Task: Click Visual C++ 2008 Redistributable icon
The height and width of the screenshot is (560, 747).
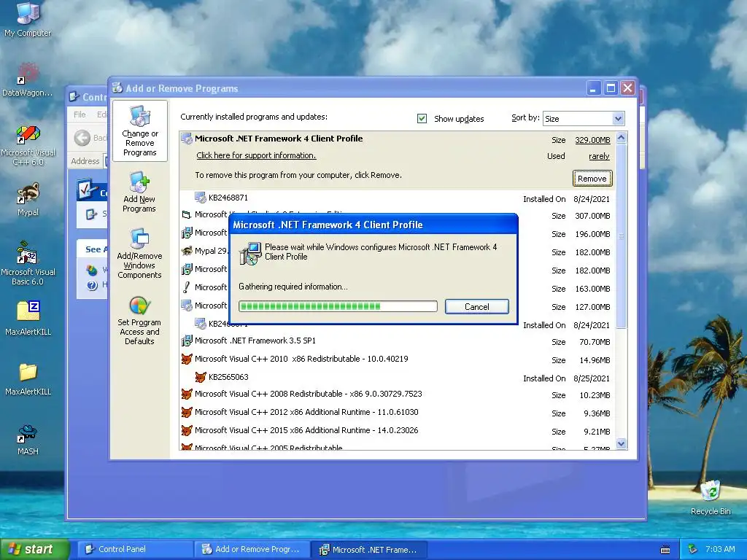Action: click(187, 394)
